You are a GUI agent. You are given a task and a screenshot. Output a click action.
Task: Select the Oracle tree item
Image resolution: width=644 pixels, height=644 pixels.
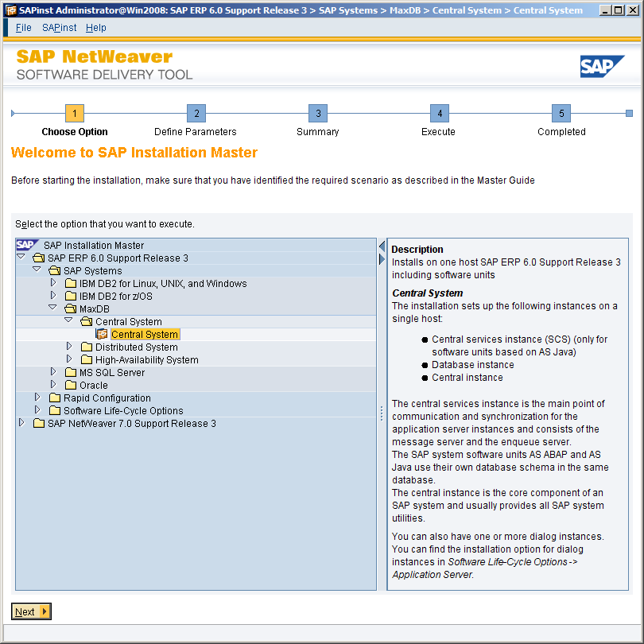coord(94,386)
